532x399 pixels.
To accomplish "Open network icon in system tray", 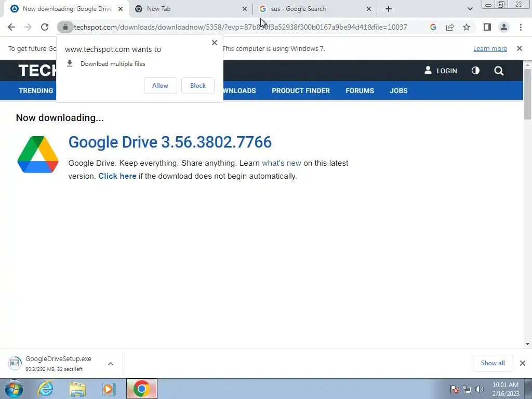I will pos(467,389).
